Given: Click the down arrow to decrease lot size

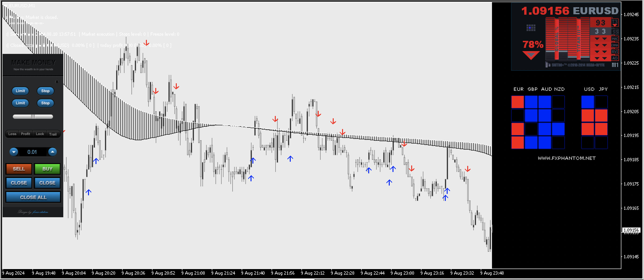Looking at the screenshot, I should point(14,152).
